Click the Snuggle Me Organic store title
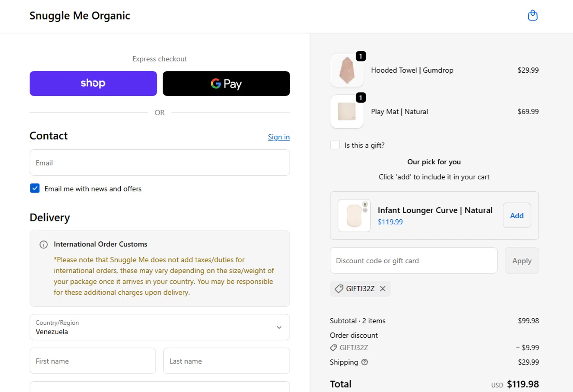This screenshot has width=573, height=392. tap(80, 16)
